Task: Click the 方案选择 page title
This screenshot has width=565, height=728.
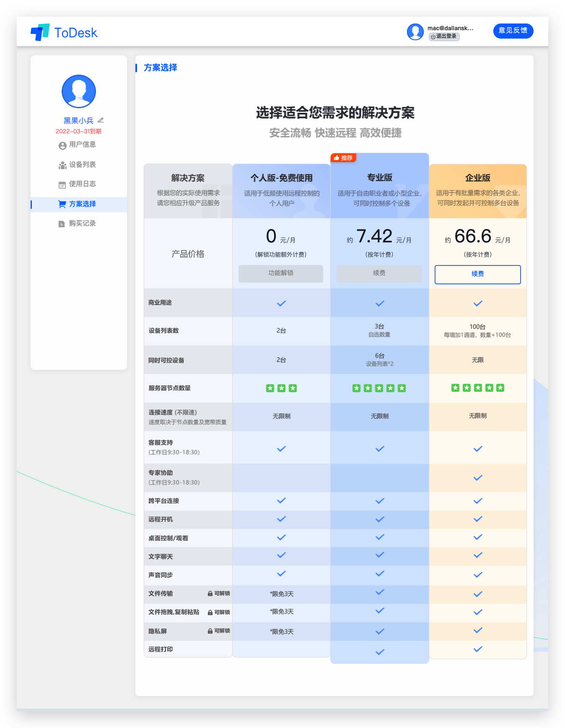Action: (x=161, y=68)
